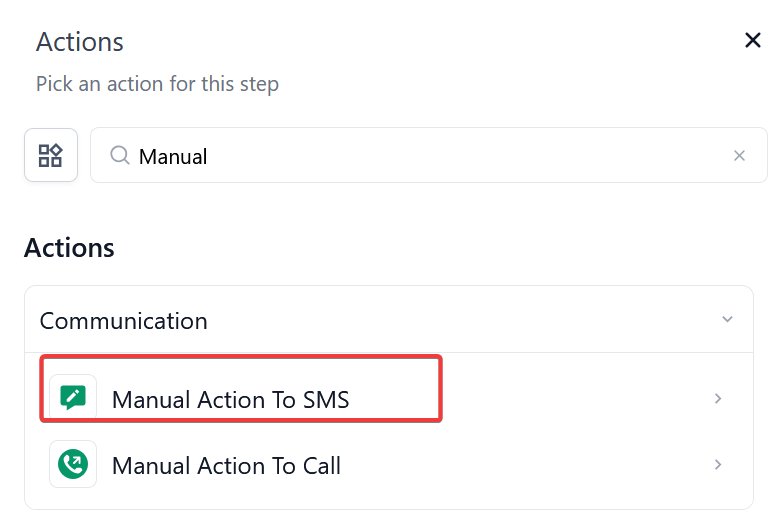Click the magnifier search icon
The width and height of the screenshot is (777, 524).
click(120, 155)
